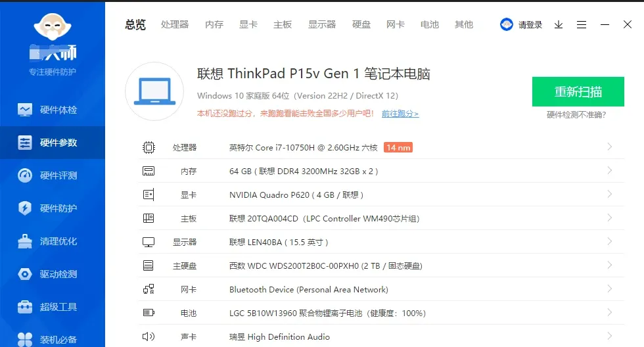Expand the 内存 row chevron

[610, 170]
